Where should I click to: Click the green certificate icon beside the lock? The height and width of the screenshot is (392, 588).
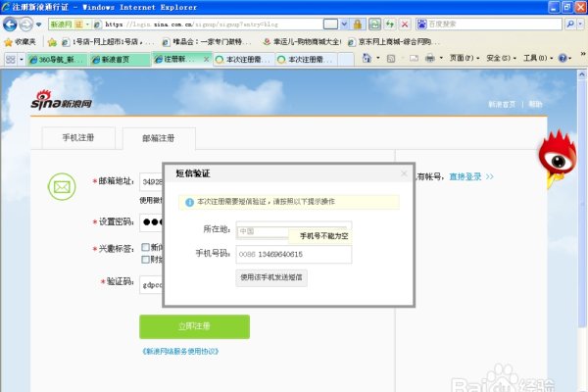pyautogui.click(x=374, y=24)
